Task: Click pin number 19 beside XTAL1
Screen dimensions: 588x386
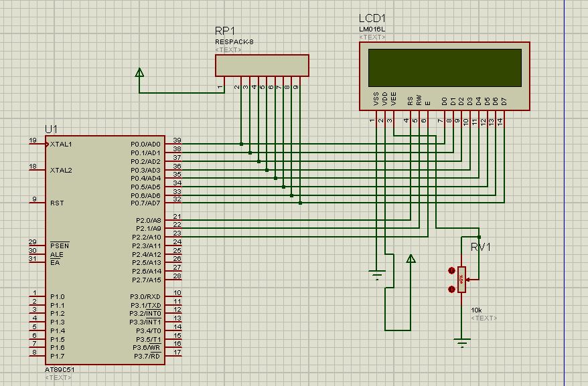Action: pyautogui.click(x=33, y=140)
